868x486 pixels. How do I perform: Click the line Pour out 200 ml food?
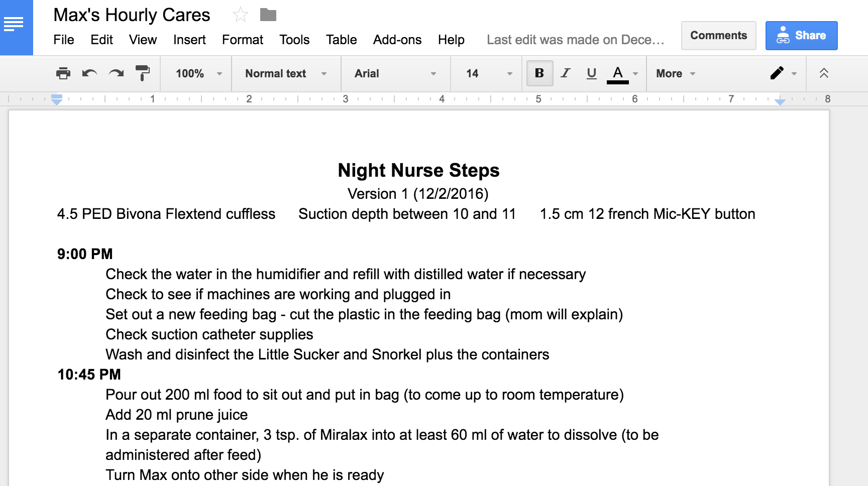pyautogui.click(x=365, y=395)
